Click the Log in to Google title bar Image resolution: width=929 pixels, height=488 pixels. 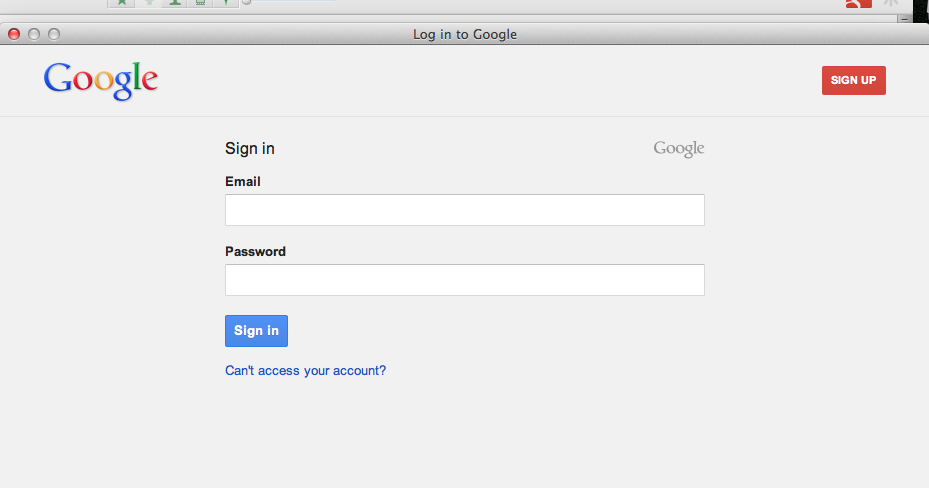pyautogui.click(x=464, y=34)
